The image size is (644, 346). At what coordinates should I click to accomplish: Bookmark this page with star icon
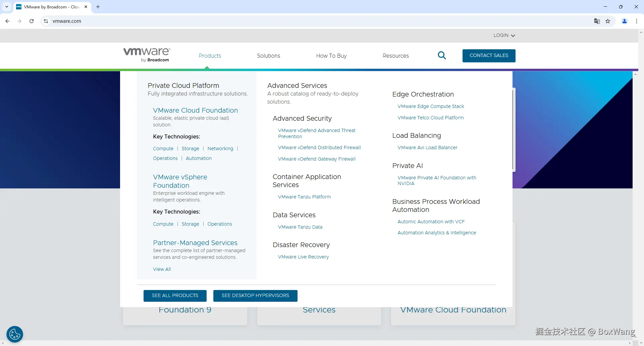608,21
